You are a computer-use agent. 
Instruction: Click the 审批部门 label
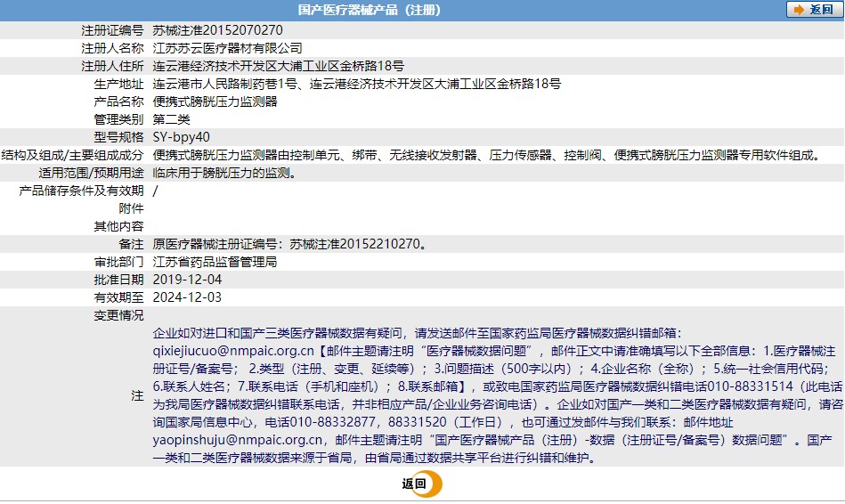[118, 262]
